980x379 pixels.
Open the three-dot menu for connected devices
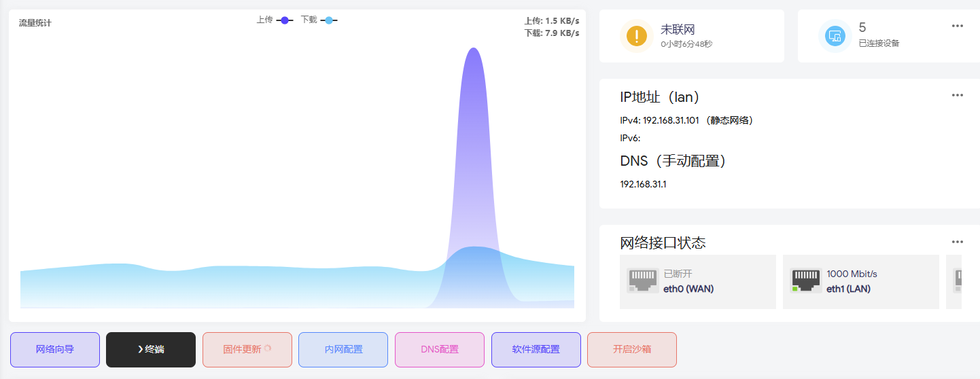coord(958,26)
